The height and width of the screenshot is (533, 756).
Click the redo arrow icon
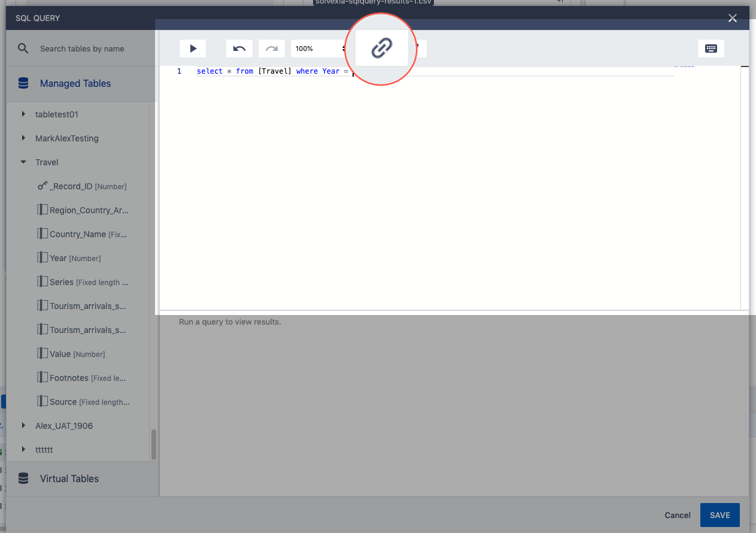click(x=272, y=49)
